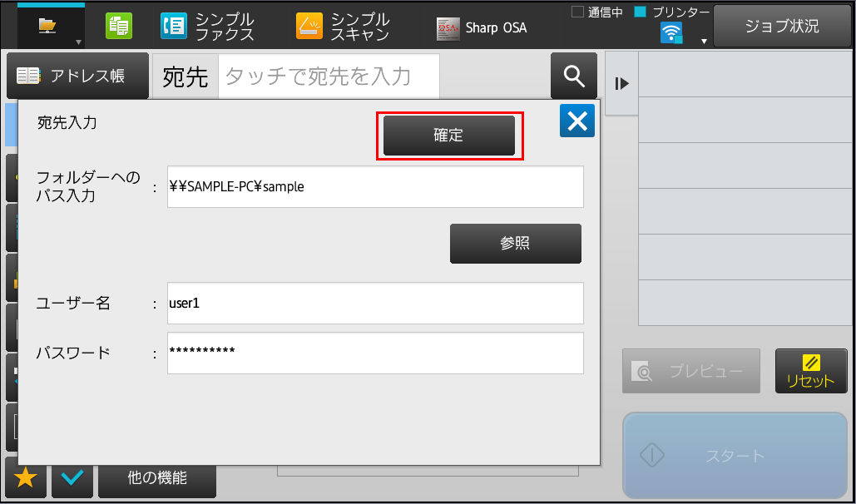
Task: Close the 宛先入力 dialog
Action: pos(577,121)
